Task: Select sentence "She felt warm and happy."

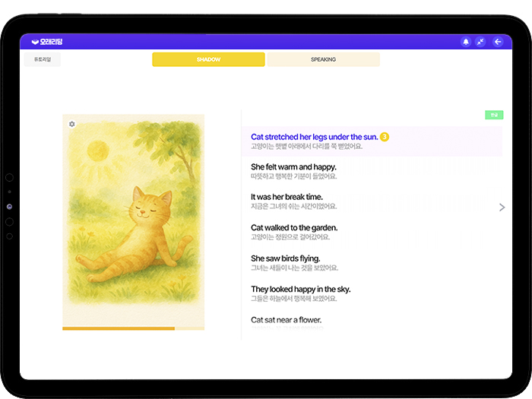Action: [293, 166]
